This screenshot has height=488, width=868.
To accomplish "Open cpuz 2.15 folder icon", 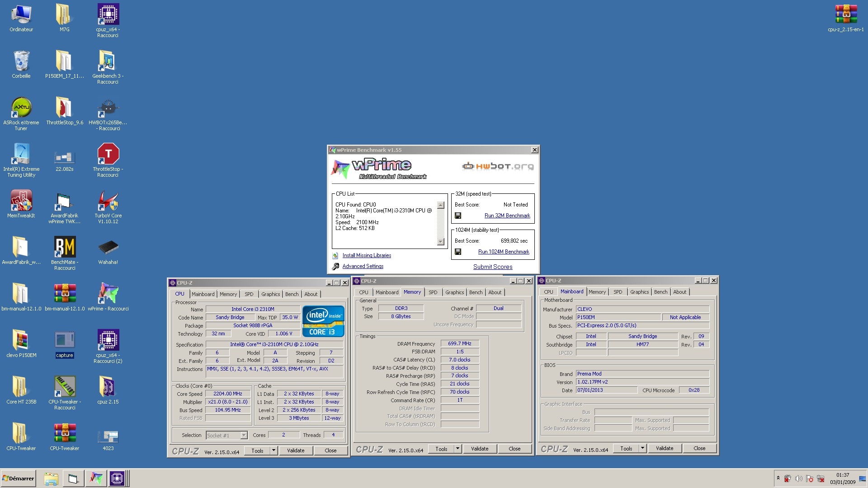I will (x=108, y=390).
